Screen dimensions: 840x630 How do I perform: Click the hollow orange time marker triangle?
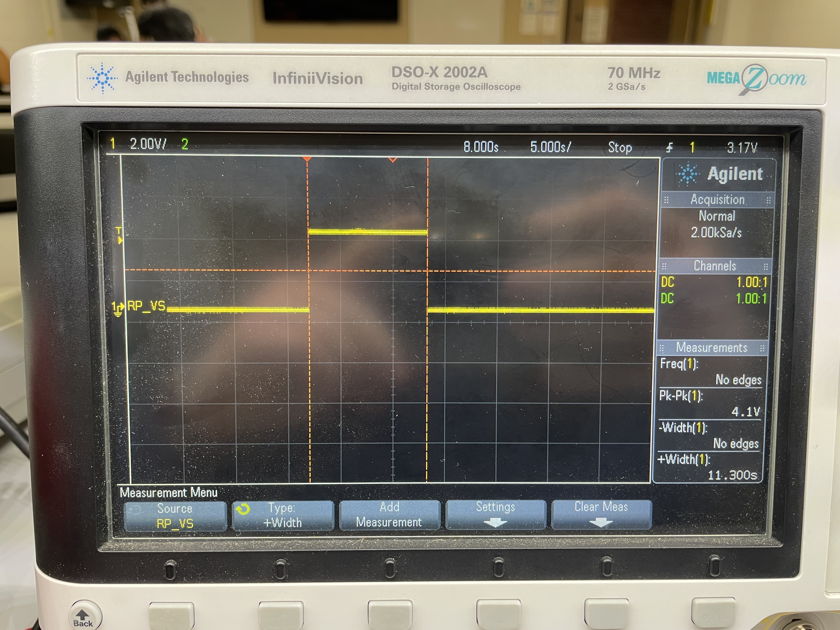pyautogui.click(x=393, y=160)
